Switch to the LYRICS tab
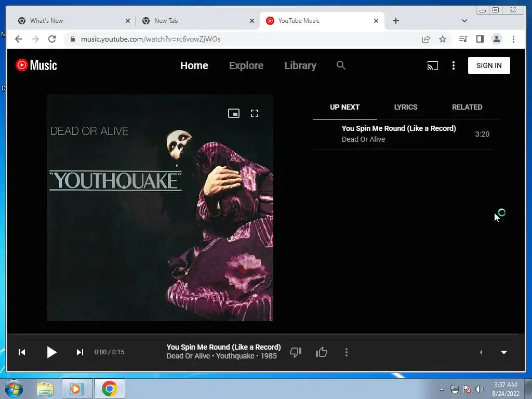This screenshot has height=399, width=532. coord(406,107)
